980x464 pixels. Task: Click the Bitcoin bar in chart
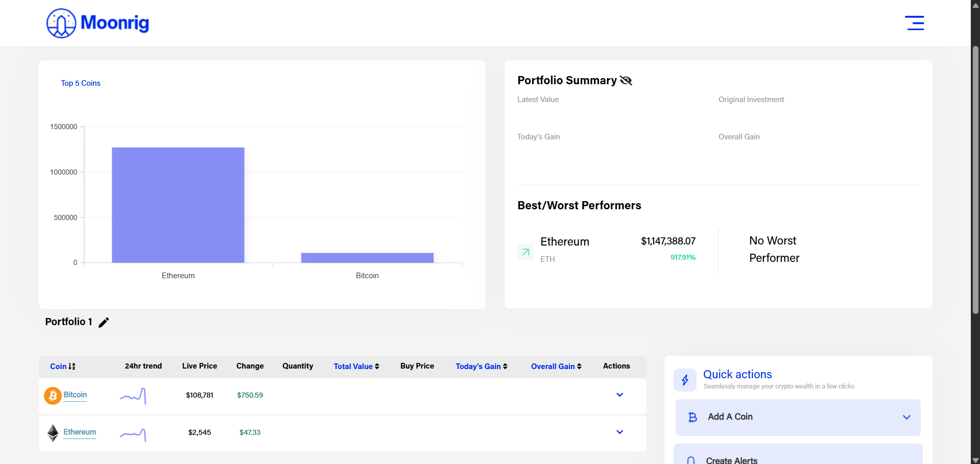[367, 258]
